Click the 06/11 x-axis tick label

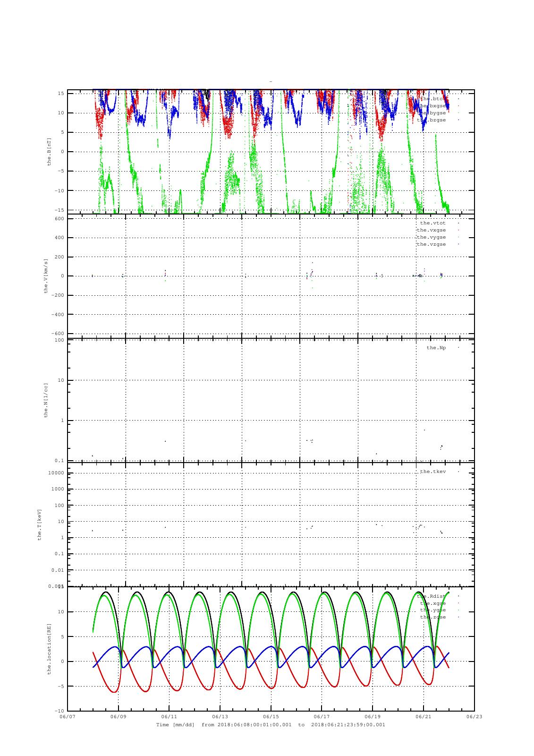point(169,716)
